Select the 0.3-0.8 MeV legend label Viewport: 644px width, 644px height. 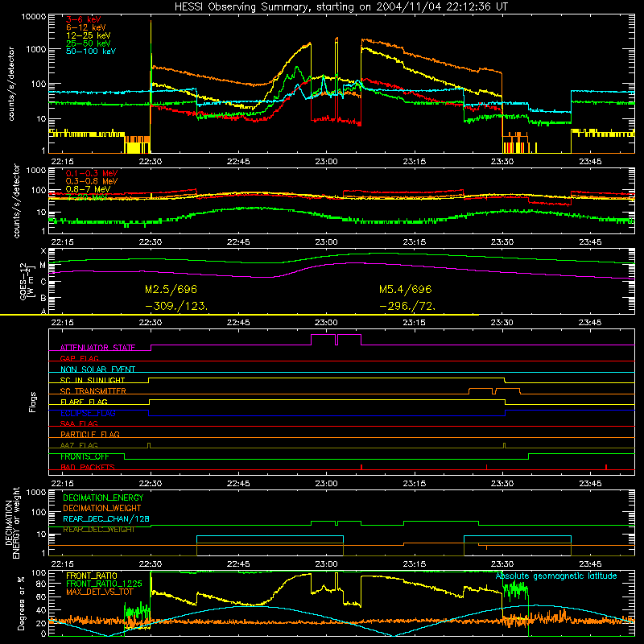pyautogui.click(x=92, y=181)
